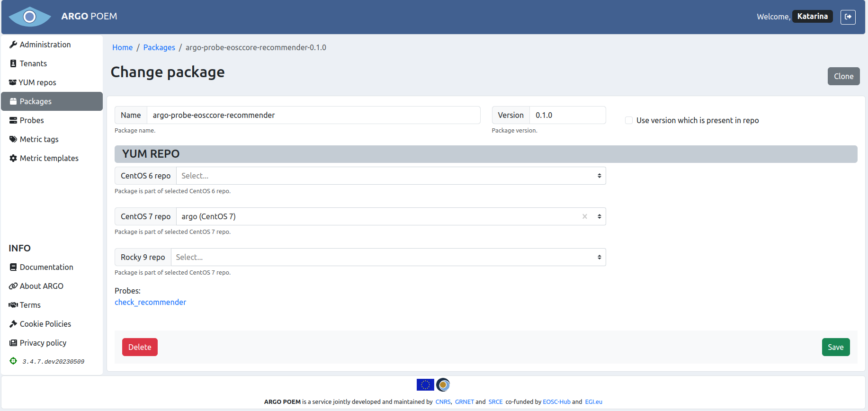
Task: Open YUM repos section
Action: (52, 82)
